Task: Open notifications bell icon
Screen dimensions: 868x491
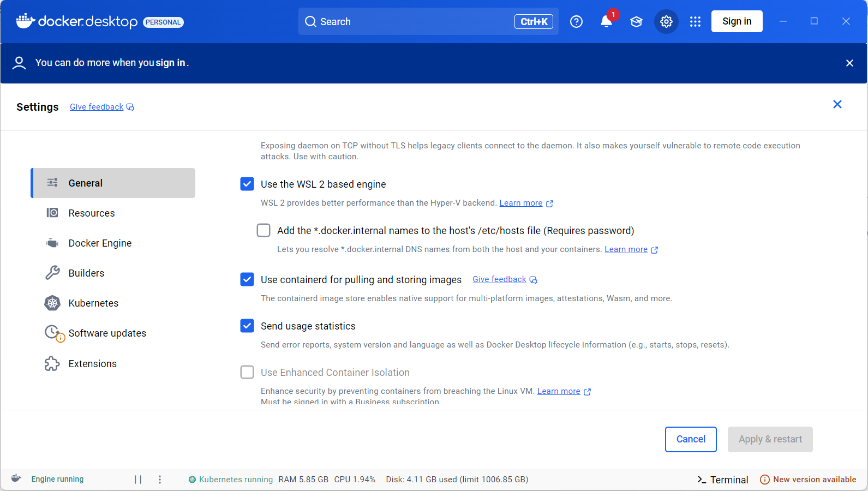Action: coord(606,21)
